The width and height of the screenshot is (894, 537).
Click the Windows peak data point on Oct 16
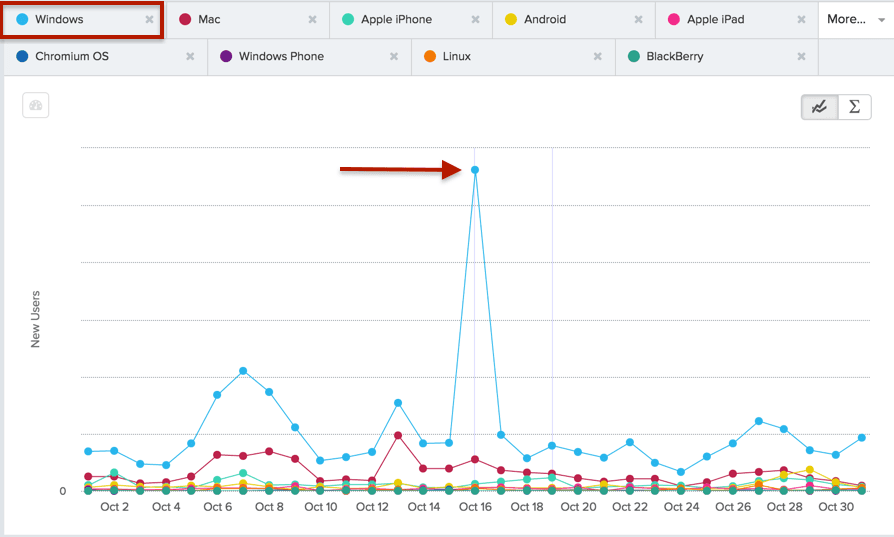coord(475,170)
